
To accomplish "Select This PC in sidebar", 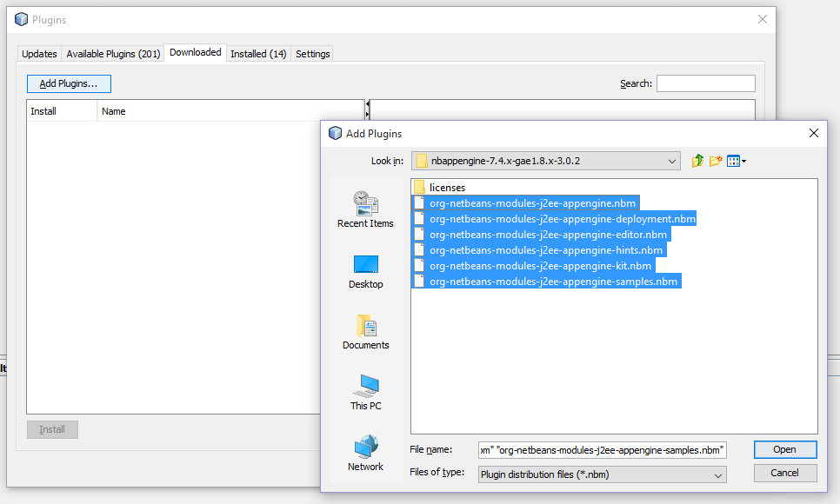I will pos(365,393).
